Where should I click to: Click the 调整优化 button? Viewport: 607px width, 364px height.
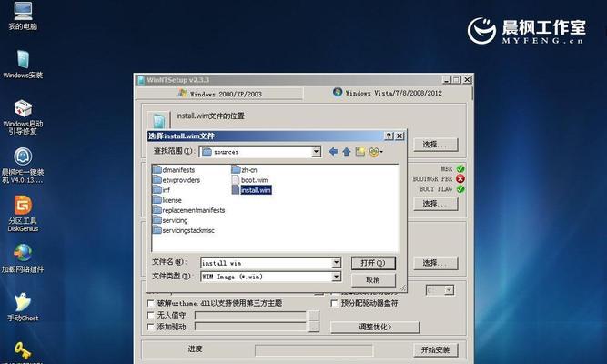pyautogui.click(x=375, y=328)
